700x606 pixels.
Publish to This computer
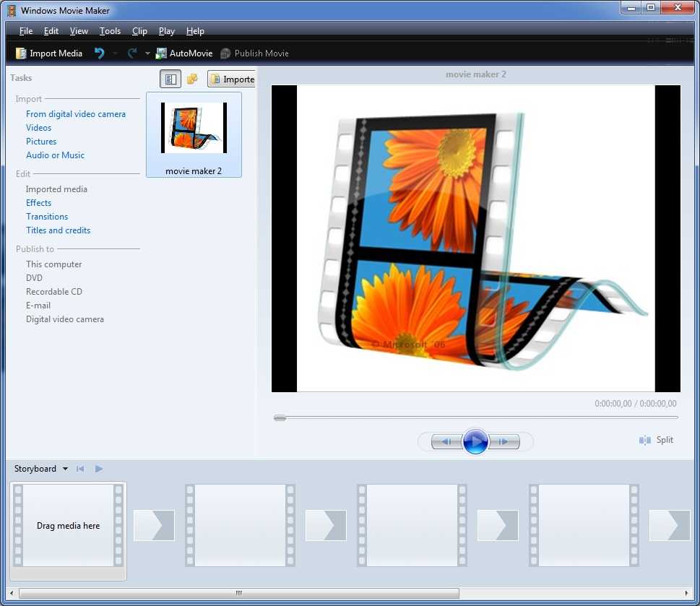[53, 264]
